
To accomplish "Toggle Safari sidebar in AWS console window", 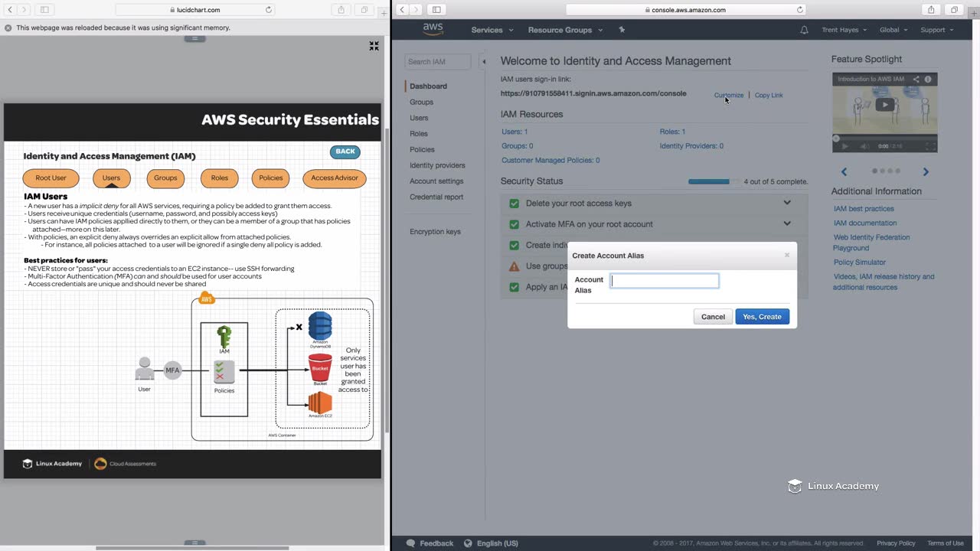I will [436, 10].
